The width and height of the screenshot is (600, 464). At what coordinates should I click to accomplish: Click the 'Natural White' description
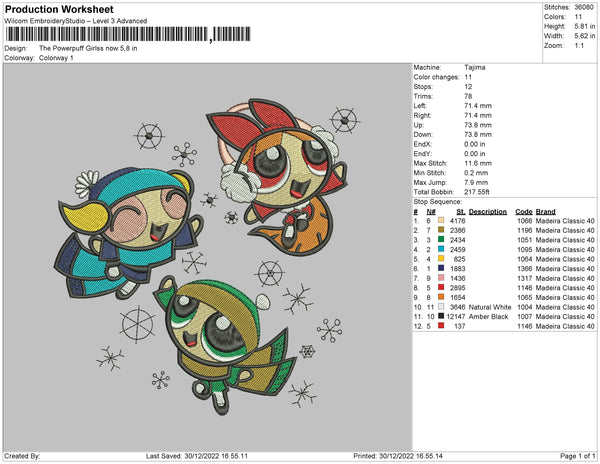pyautogui.click(x=490, y=307)
